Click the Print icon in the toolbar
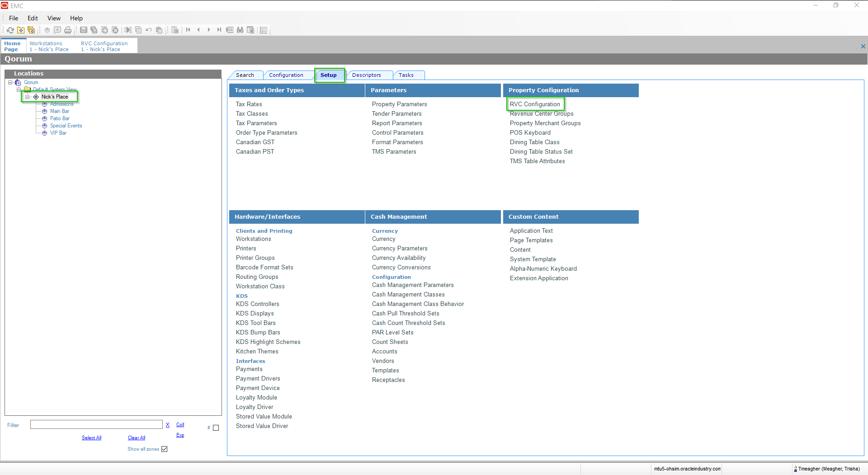Screen dimensions: 868x475 (68, 30)
